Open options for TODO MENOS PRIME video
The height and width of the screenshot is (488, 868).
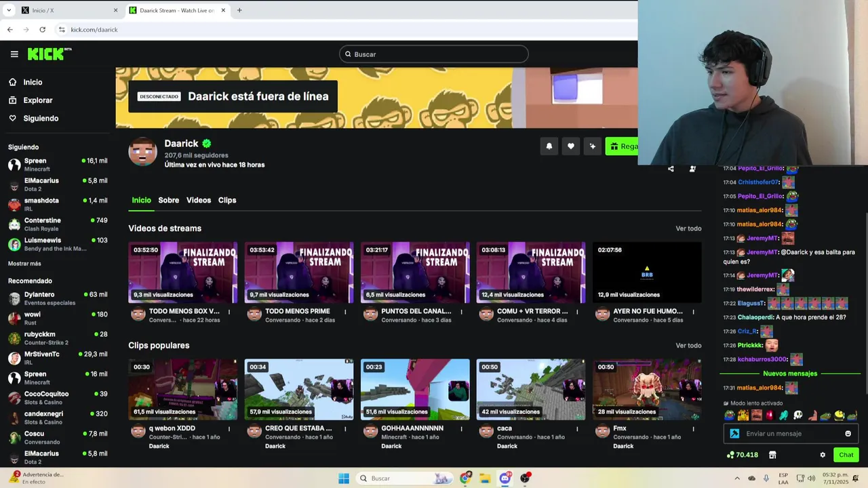point(345,312)
